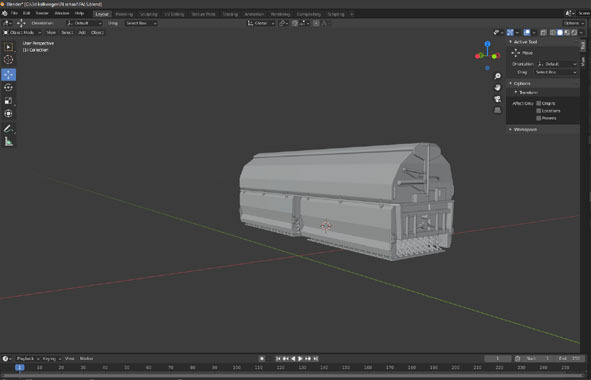Open the Edit menu

point(26,14)
